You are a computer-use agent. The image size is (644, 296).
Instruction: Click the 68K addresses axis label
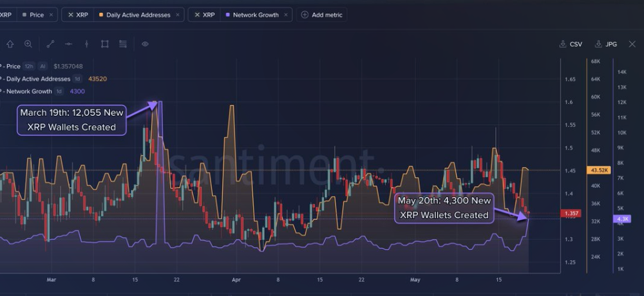click(596, 61)
